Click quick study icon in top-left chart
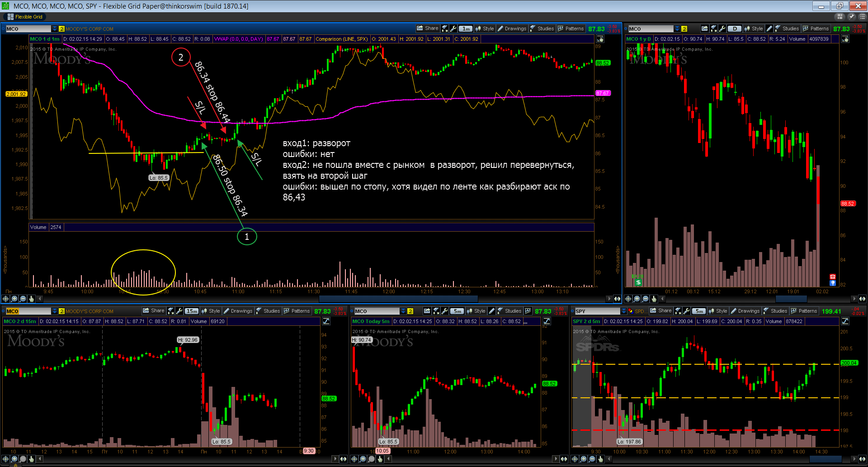The width and height of the screenshot is (868, 467). 445,29
